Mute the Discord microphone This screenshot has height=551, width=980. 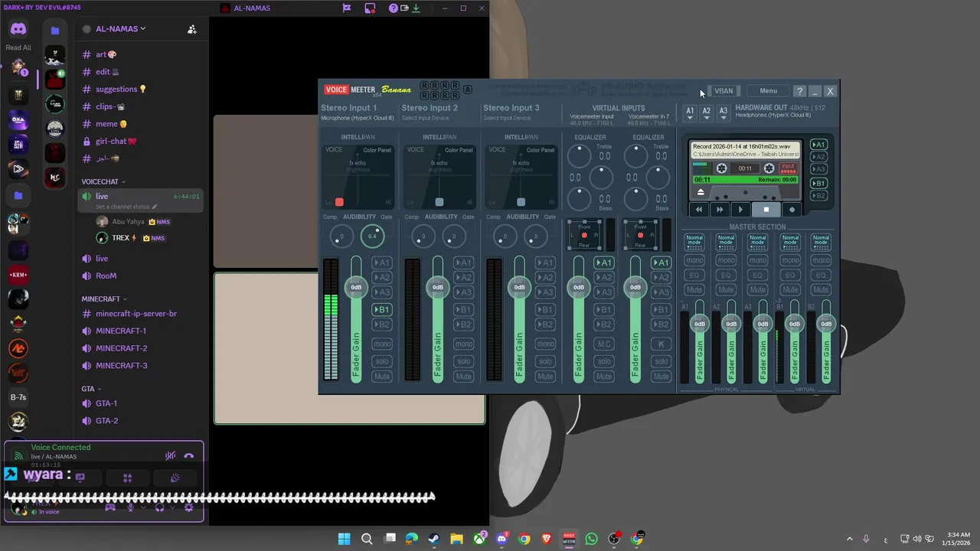click(131, 507)
